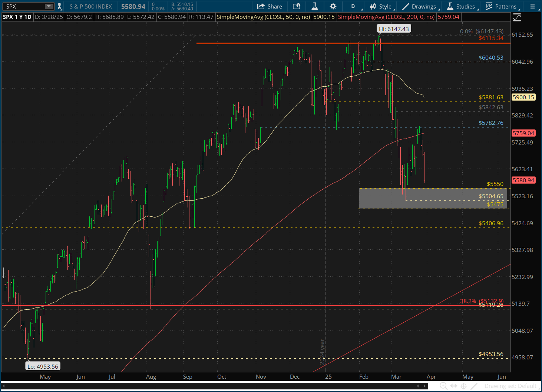Viewport: 542px width, 392px height.
Task: Click the 0.0% Fibonacci level label
Action: tap(482, 31)
